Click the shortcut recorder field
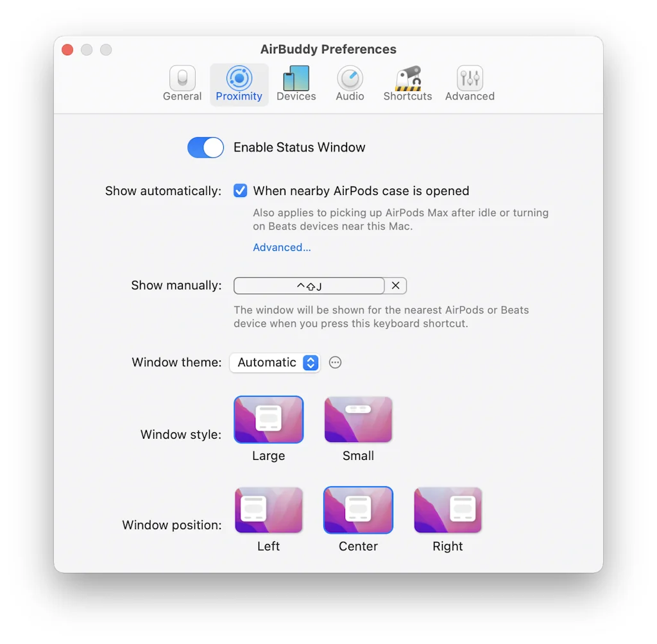 pyautogui.click(x=309, y=285)
